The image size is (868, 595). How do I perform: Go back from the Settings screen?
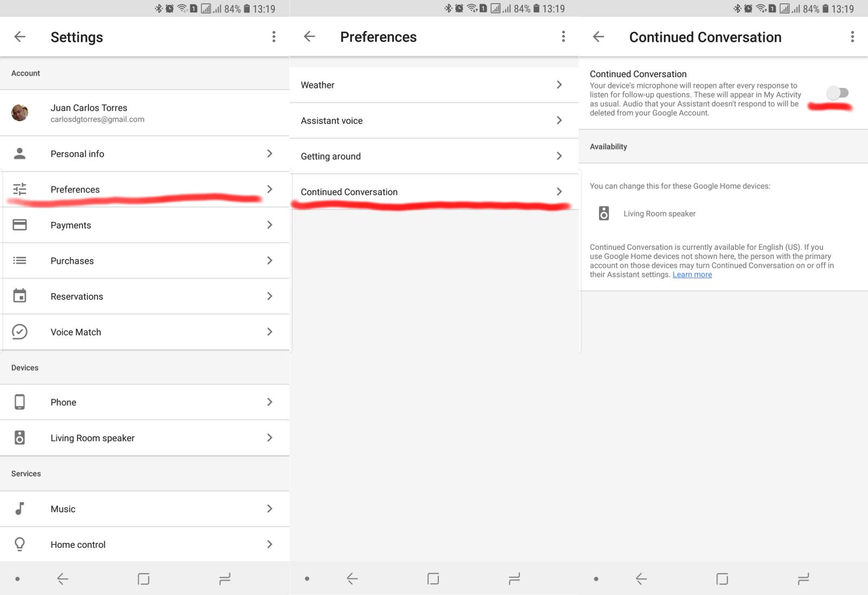pos(20,37)
